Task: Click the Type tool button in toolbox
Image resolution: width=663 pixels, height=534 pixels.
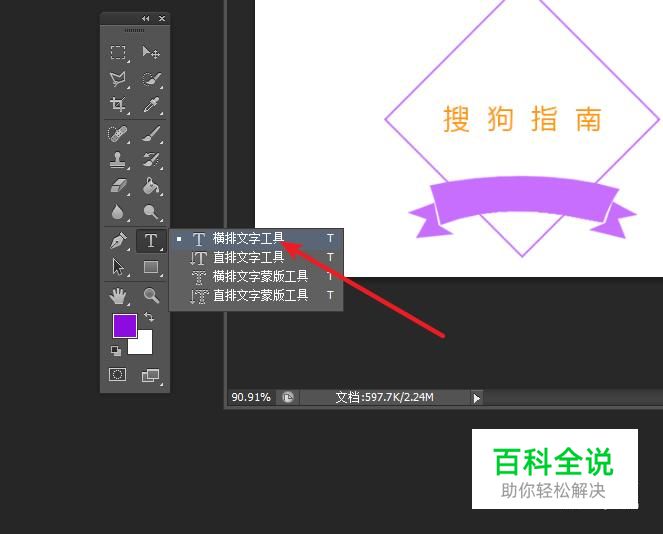Action: click(151, 241)
